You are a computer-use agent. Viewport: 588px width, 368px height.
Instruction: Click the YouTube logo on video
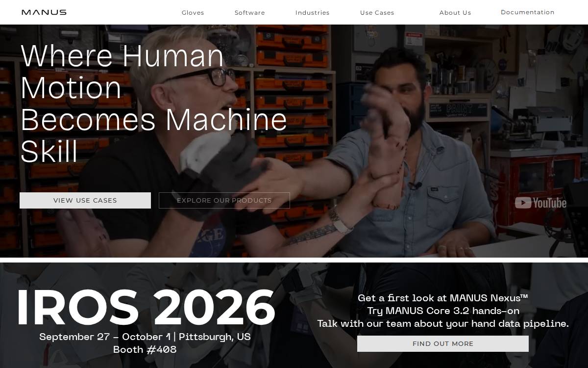(540, 203)
